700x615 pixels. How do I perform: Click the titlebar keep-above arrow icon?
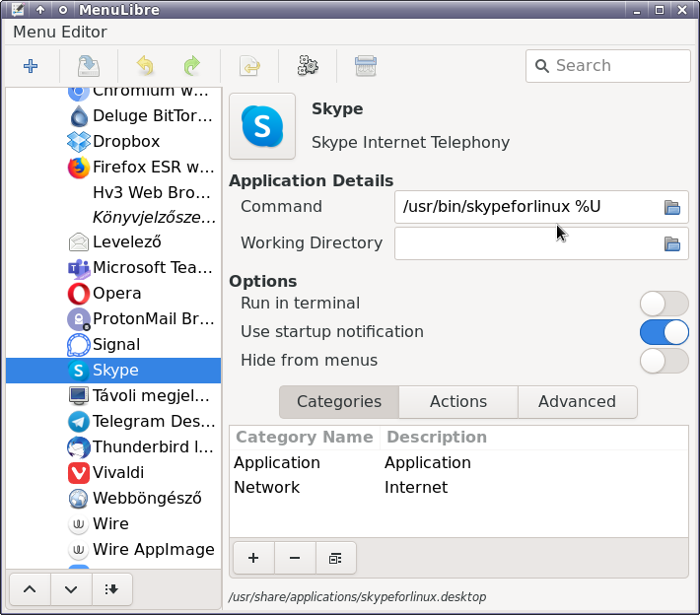[40, 10]
